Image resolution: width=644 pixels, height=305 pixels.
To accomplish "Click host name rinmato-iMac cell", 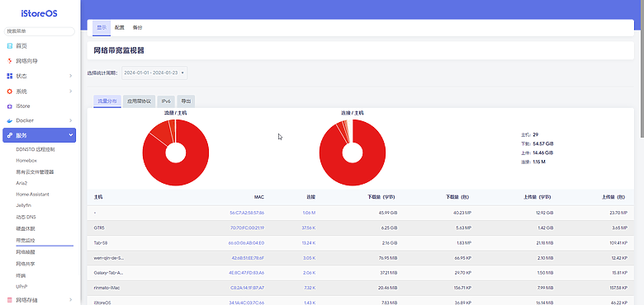I will pyautogui.click(x=107, y=288).
